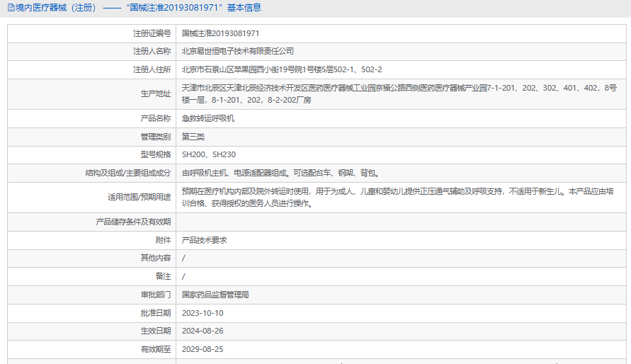Click the 管理类别 row label
The image size is (631, 364).
pyautogui.click(x=156, y=137)
